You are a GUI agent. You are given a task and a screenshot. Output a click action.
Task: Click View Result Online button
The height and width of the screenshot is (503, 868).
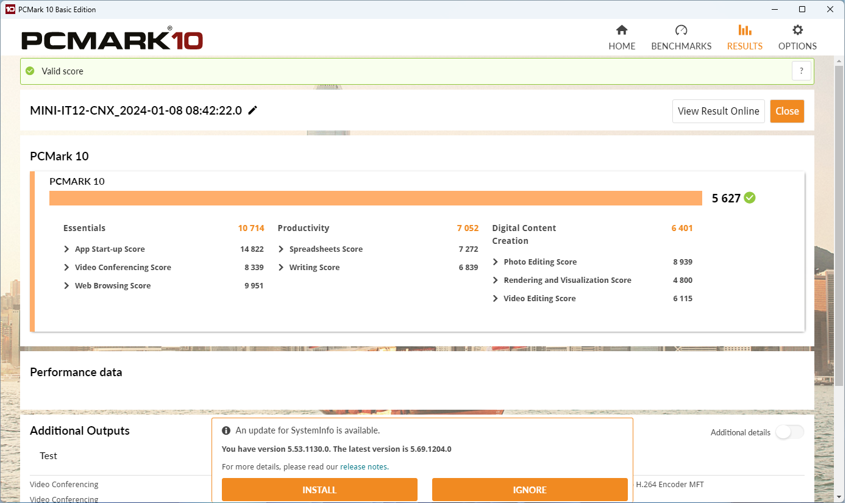pyautogui.click(x=719, y=111)
